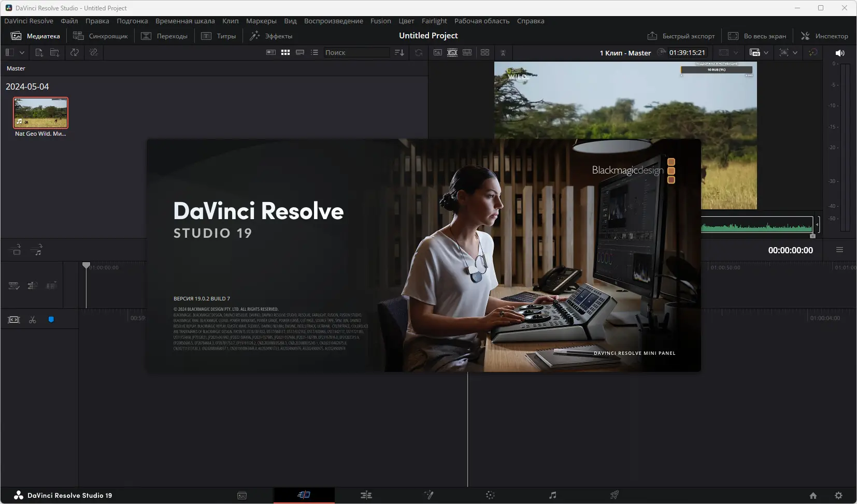Open the project manager home icon
Screen dimensions: 857x504
pos(813,495)
